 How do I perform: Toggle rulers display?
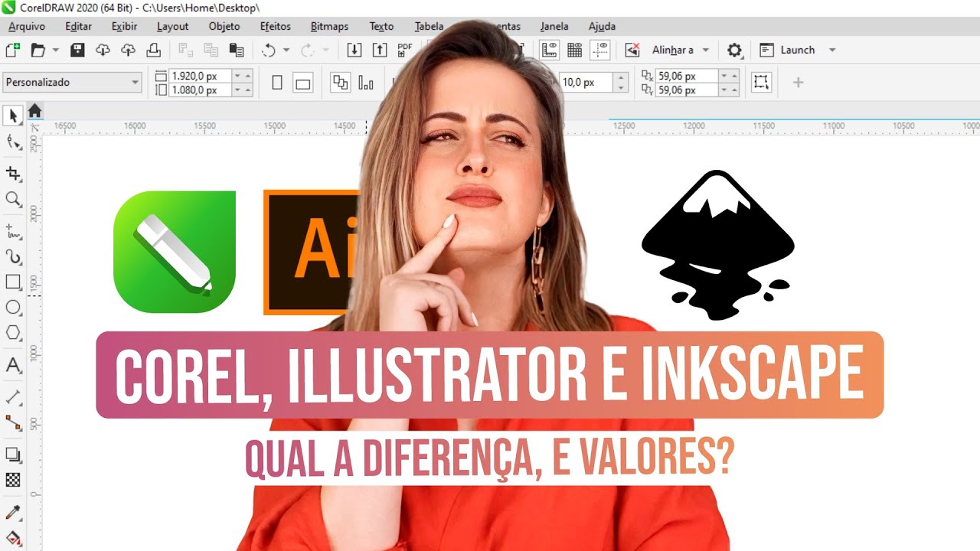tap(549, 50)
